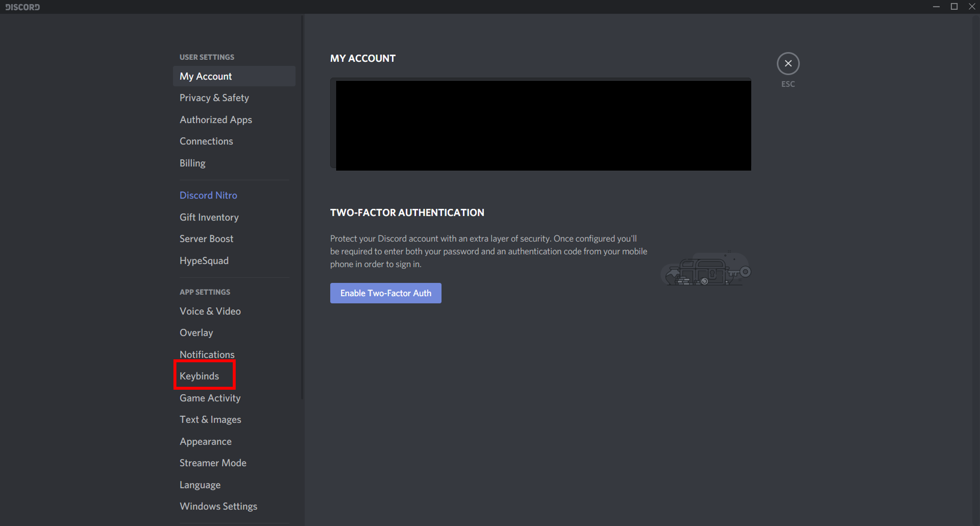
Task: Close the Discord window
Action: point(972,7)
